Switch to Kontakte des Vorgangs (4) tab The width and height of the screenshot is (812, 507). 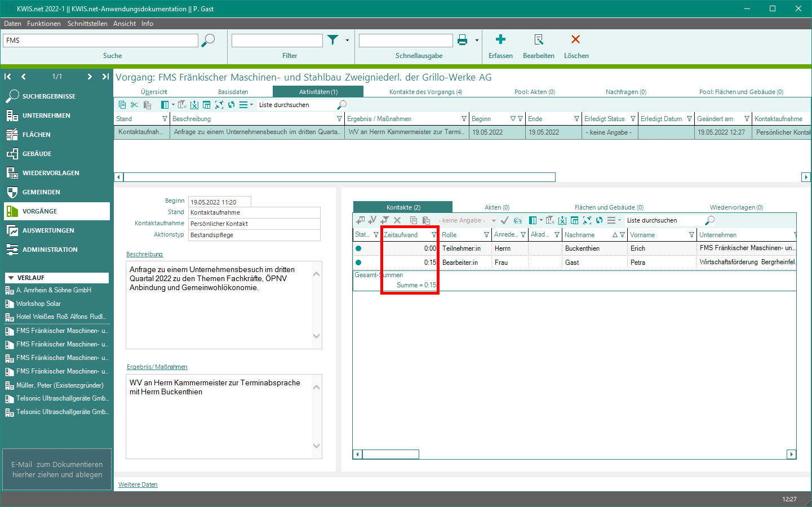425,92
